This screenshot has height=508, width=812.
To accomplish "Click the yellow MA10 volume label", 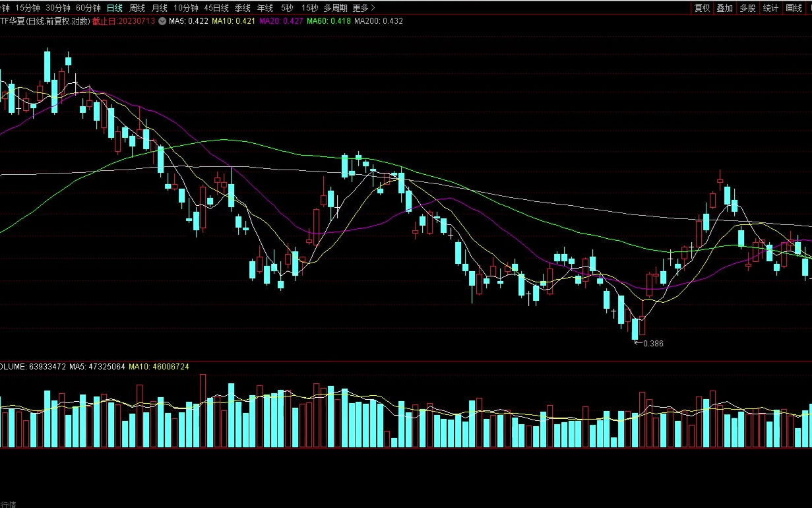I will click(x=158, y=366).
